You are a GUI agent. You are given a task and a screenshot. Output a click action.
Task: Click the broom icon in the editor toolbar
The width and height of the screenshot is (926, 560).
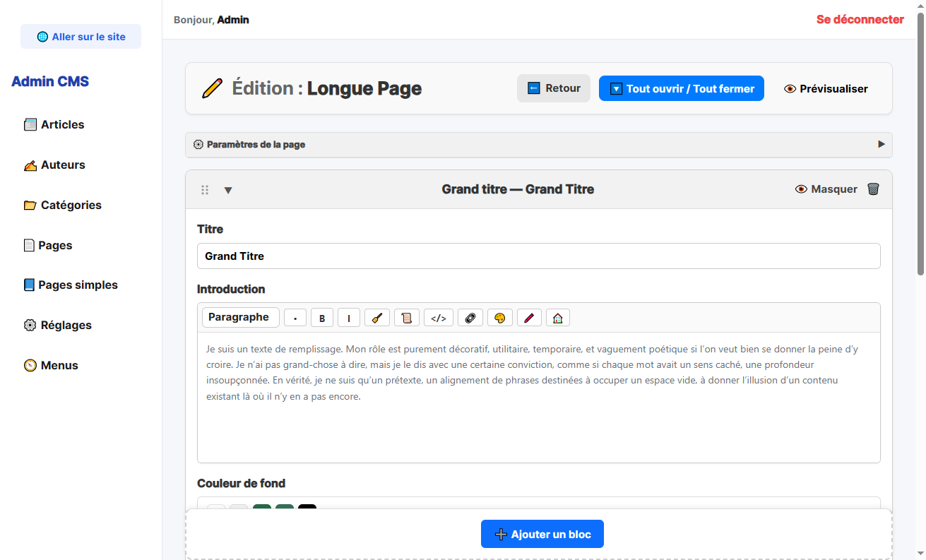[x=377, y=318]
